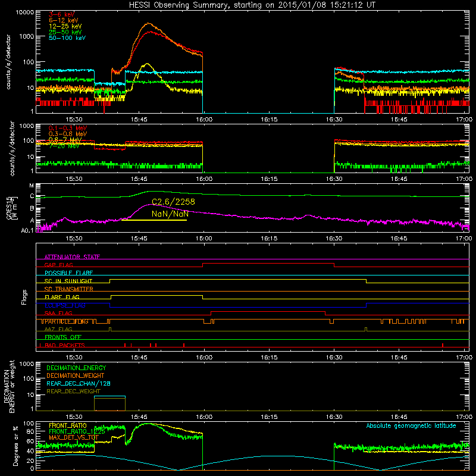Select the 50-100 keV legend label
This screenshot has height=476, width=476.
click(x=67, y=38)
